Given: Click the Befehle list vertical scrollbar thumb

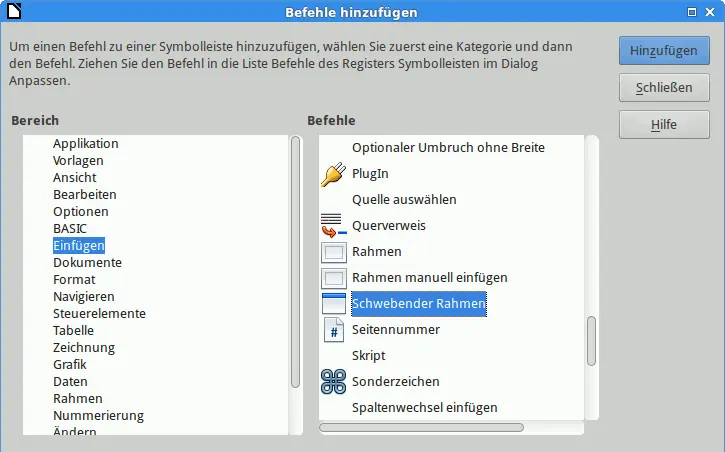Looking at the screenshot, I should pyautogui.click(x=591, y=341).
